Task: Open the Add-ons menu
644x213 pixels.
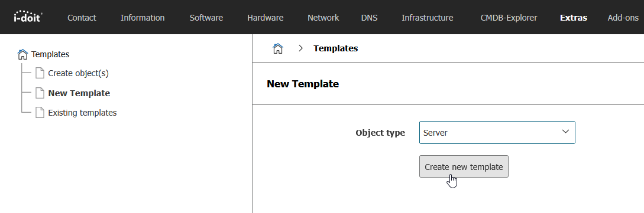Action: 623,18
